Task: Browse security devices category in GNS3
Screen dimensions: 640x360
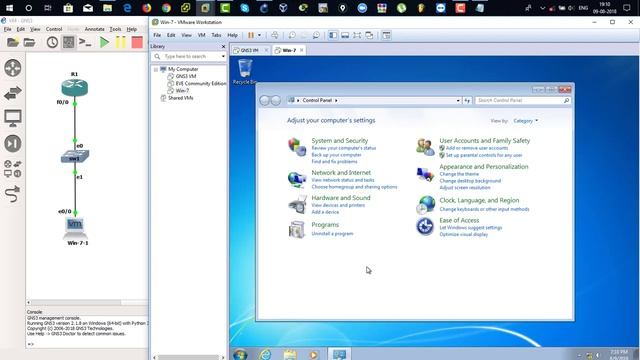Action: tap(13, 144)
